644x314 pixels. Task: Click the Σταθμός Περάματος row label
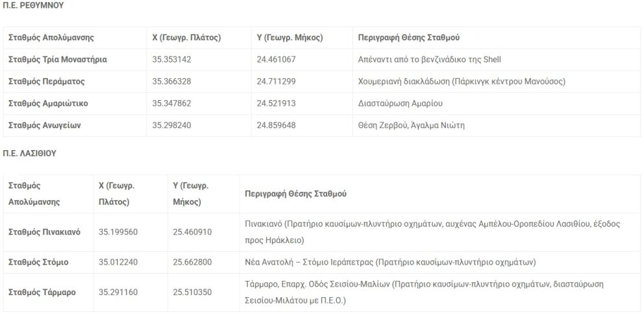click(46, 82)
